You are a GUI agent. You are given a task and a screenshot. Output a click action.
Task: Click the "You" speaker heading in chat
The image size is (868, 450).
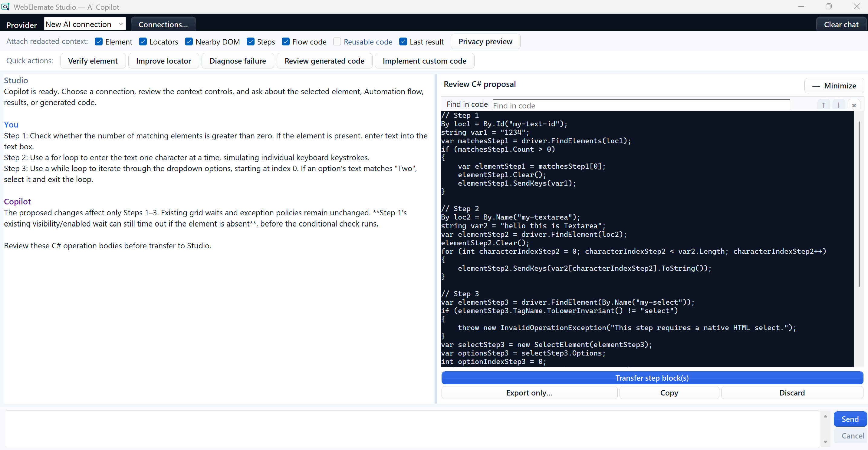click(11, 124)
